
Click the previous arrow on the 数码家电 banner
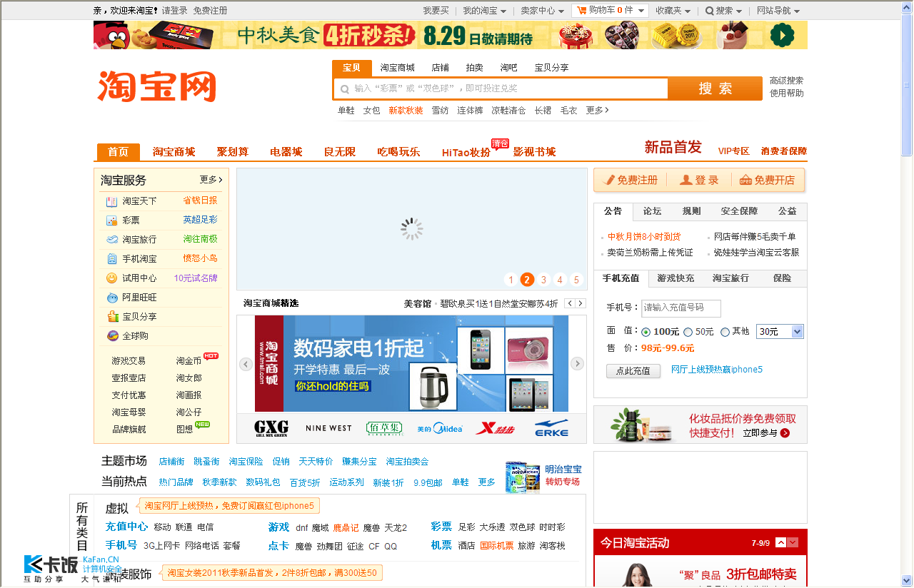(x=246, y=364)
